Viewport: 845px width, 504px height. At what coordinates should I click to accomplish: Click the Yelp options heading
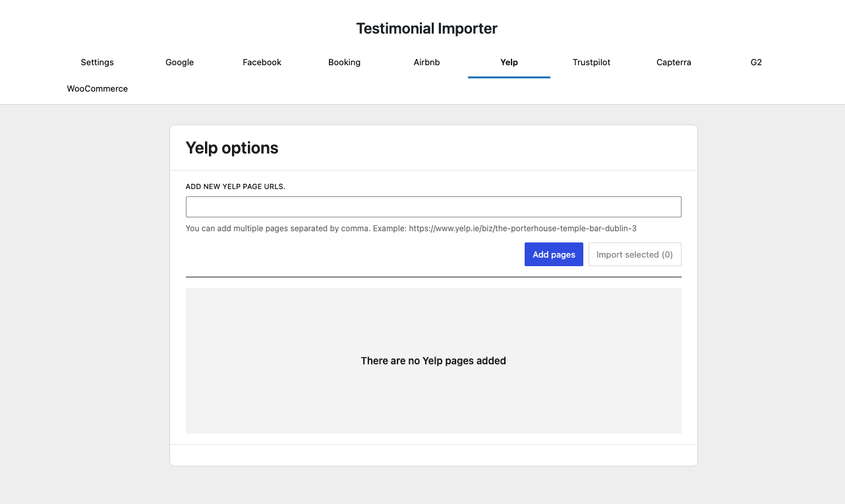point(232,148)
